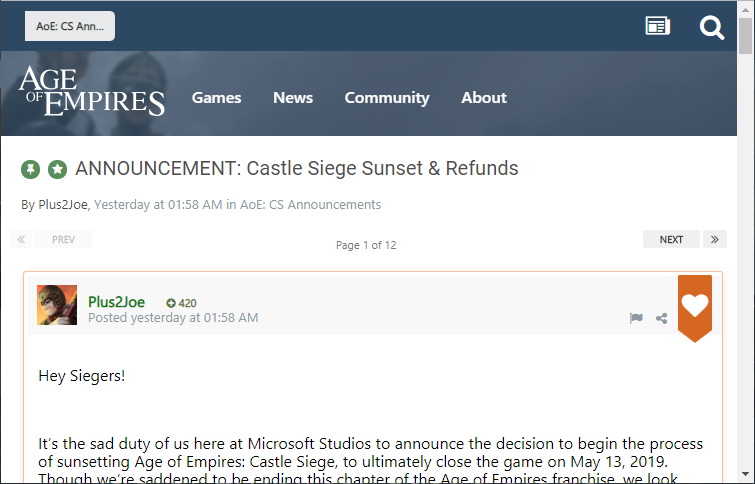Open AoE: CS Announcements forum link
The width and height of the screenshot is (755, 484).
[x=311, y=205]
